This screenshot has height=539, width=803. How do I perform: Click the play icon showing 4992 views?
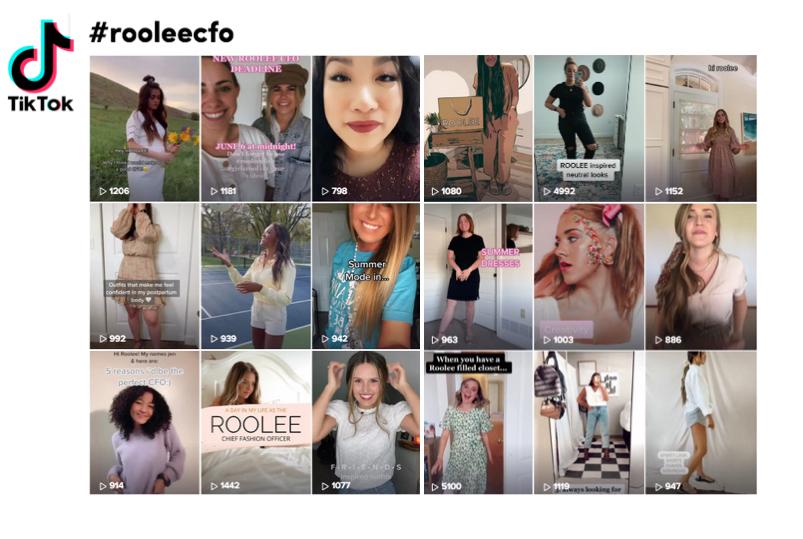547,191
